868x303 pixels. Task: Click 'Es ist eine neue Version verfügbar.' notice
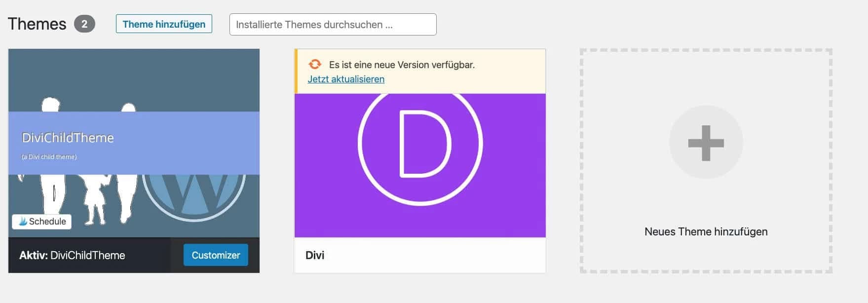point(402,65)
